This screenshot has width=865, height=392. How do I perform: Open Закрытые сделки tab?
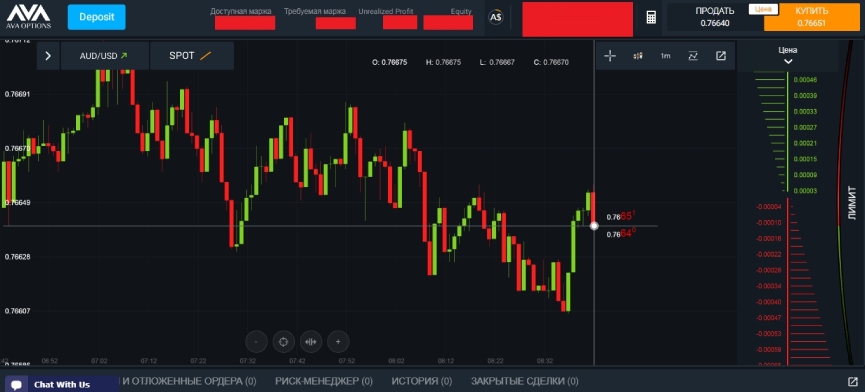click(524, 381)
